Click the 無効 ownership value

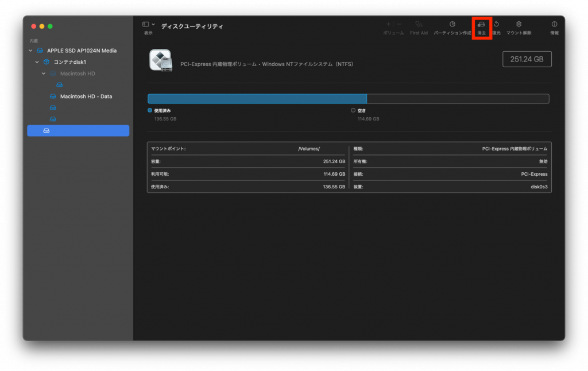[543, 161]
